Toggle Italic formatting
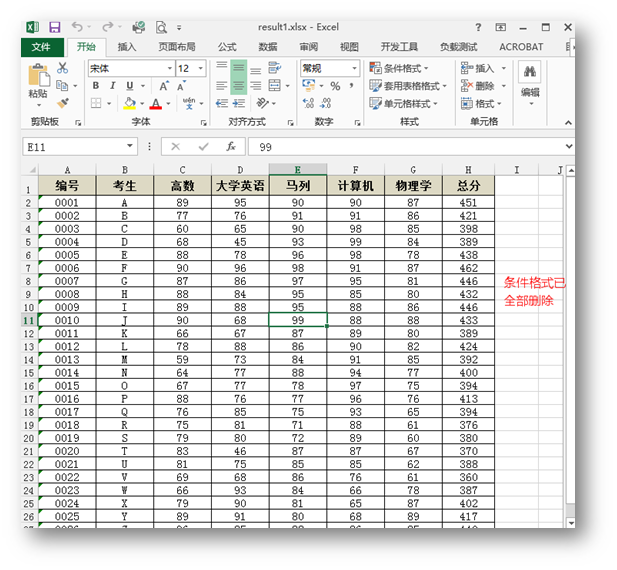617x570 pixels. (x=113, y=86)
